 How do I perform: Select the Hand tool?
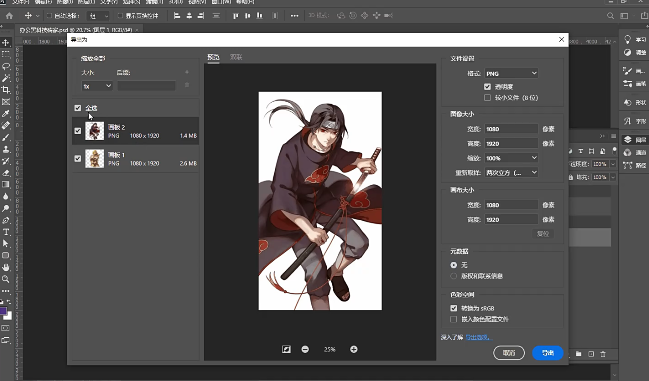[6, 268]
